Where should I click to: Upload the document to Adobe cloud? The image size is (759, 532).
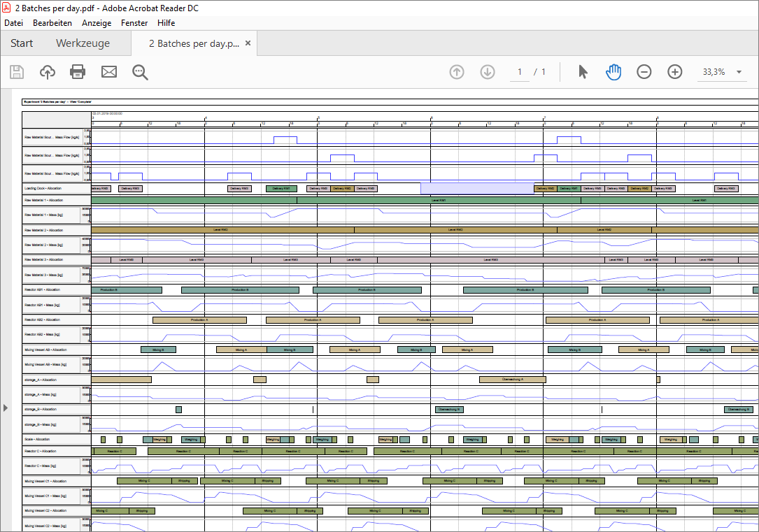click(x=47, y=71)
